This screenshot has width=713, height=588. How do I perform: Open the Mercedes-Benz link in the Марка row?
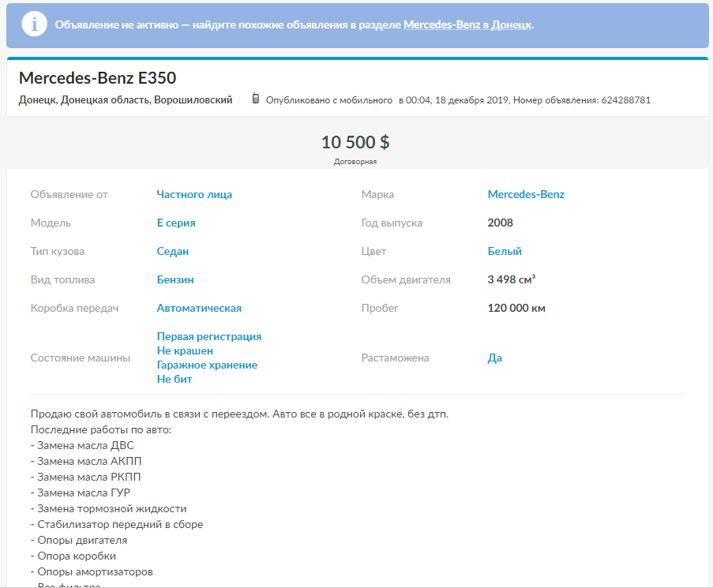point(526,194)
